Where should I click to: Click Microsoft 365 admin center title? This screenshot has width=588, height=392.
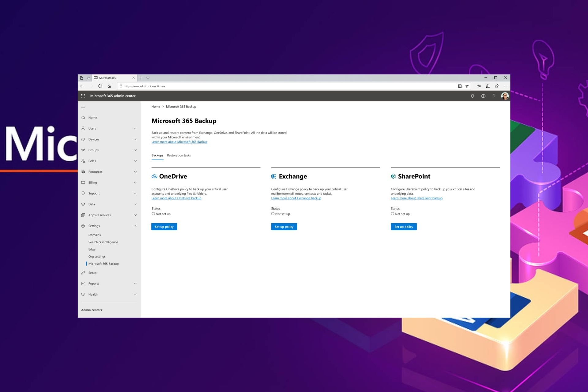tap(113, 96)
